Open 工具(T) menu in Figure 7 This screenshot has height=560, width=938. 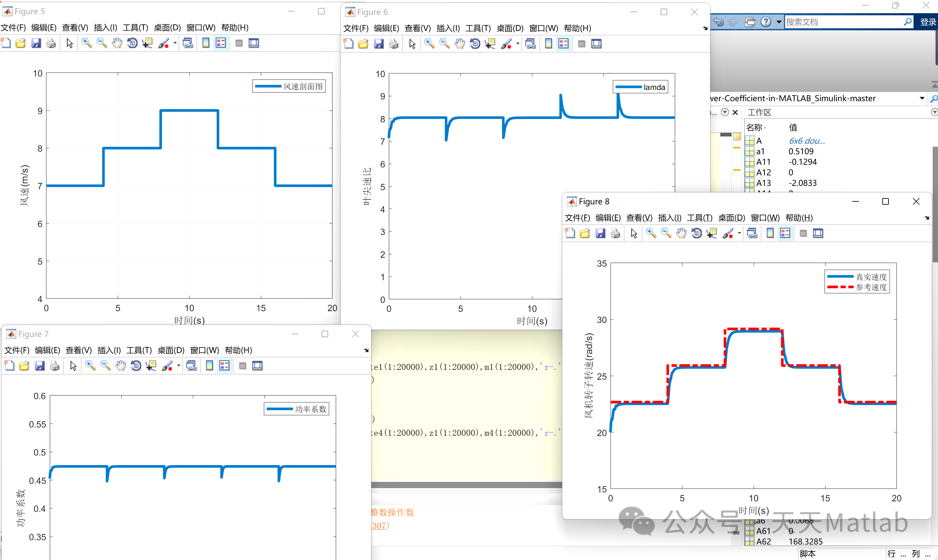139,350
